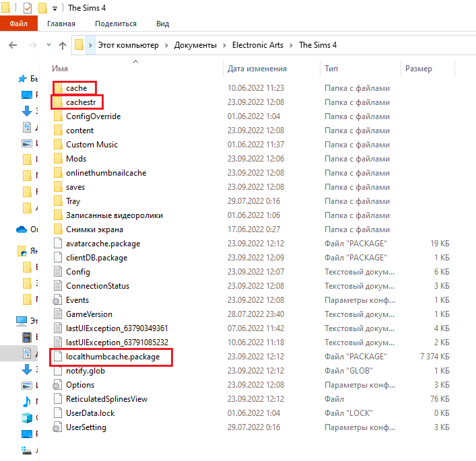476x461 pixels.
Task: Select the ConnectionStatus file name
Action: [x=98, y=286]
